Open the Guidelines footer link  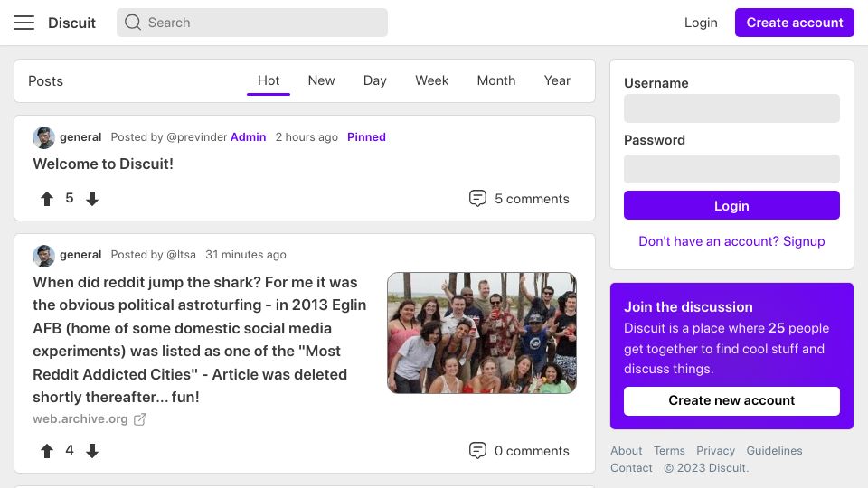[774, 450]
